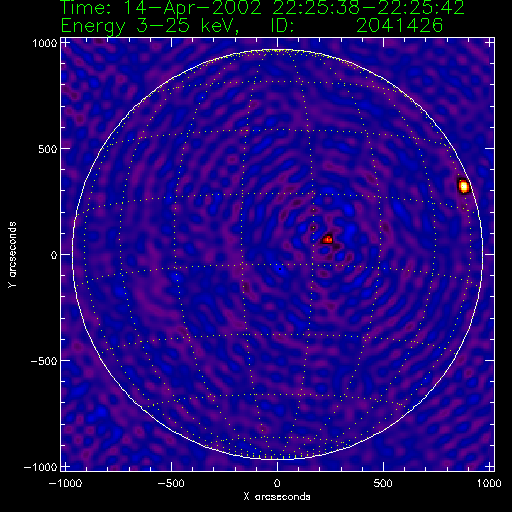Click the -1000 tick label on Y axis

[x=41, y=467]
